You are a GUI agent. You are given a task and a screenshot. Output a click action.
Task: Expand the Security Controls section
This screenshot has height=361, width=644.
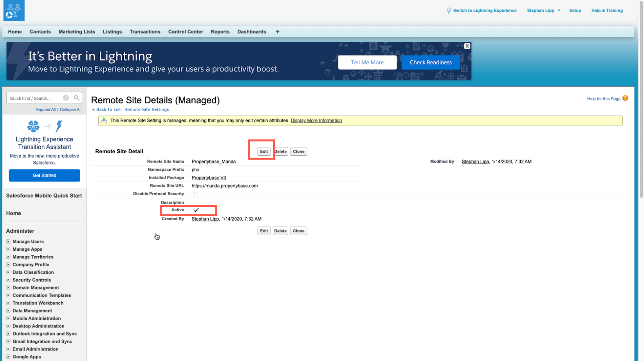click(x=8, y=280)
